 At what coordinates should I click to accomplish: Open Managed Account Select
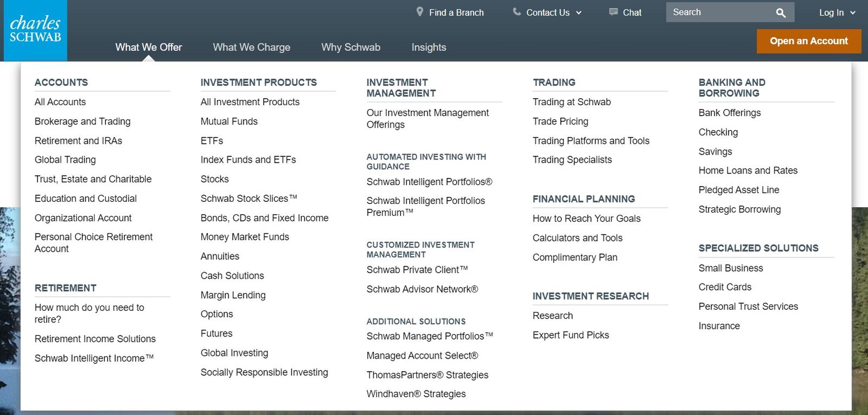tap(423, 356)
